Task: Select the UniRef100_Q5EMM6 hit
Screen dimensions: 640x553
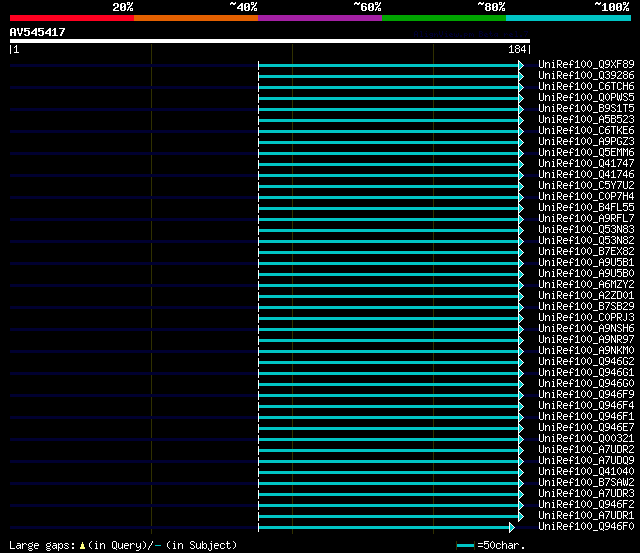Action: click(x=586, y=153)
